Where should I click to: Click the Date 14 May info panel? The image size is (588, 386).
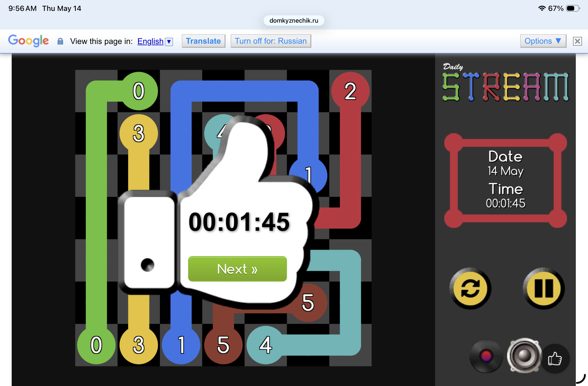click(505, 181)
